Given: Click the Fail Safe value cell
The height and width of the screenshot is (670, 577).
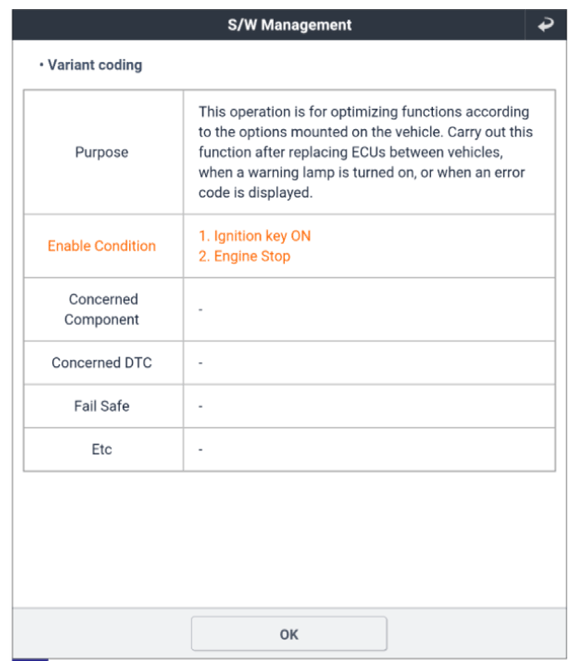Looking at the screenshot, I should pyautogui.click(x=369, y=406).
